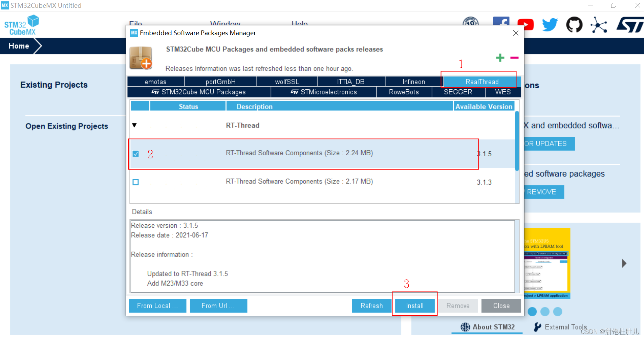Click the STM32CubeMX logo

22,25
